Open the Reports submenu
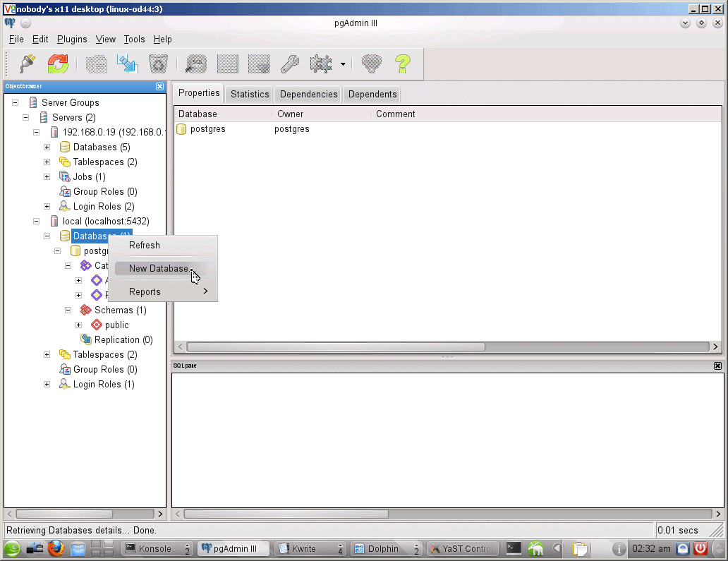728x561 pixels. coord(163,291)
